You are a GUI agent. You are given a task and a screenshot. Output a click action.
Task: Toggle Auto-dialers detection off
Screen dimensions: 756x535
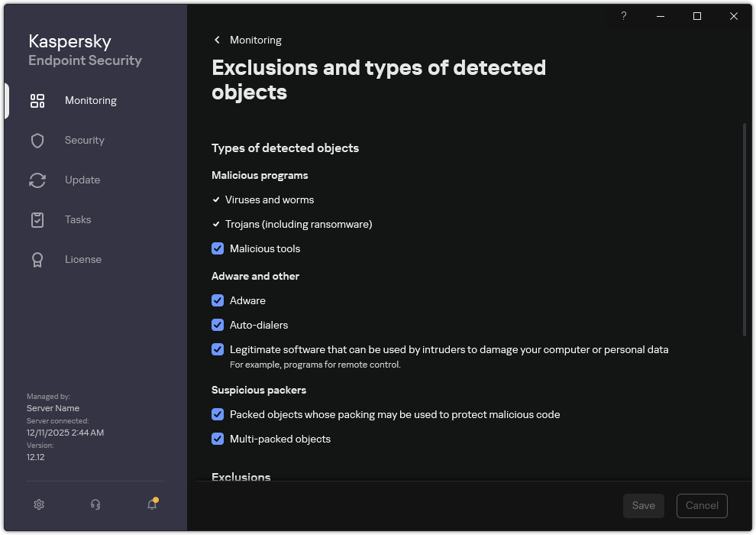click(218, 325)
